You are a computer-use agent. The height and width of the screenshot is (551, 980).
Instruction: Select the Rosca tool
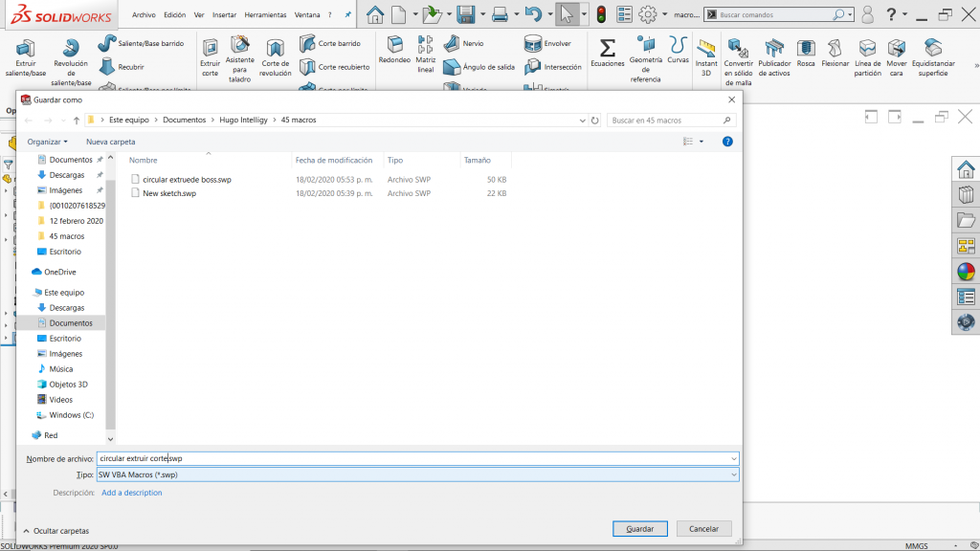point(806,54)
